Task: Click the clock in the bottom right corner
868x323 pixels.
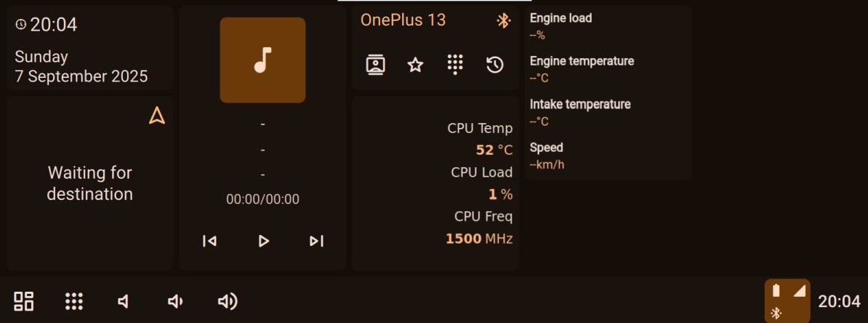Action: tap(839, 301)
